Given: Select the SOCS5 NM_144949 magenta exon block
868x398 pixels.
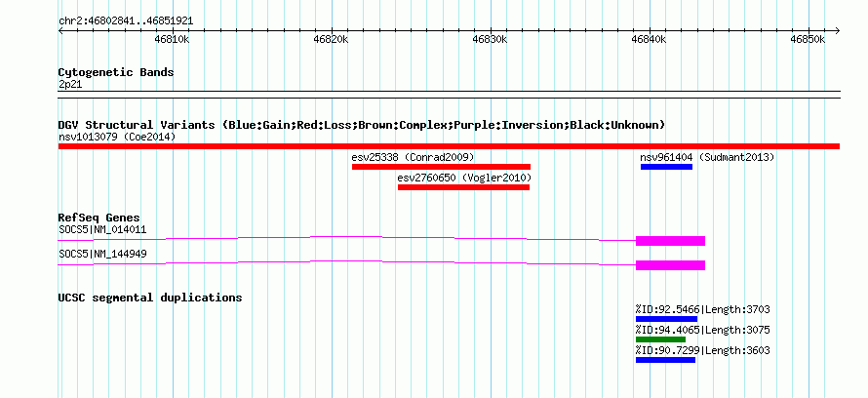Looking at the screenshot, I should tap(670, 265).
